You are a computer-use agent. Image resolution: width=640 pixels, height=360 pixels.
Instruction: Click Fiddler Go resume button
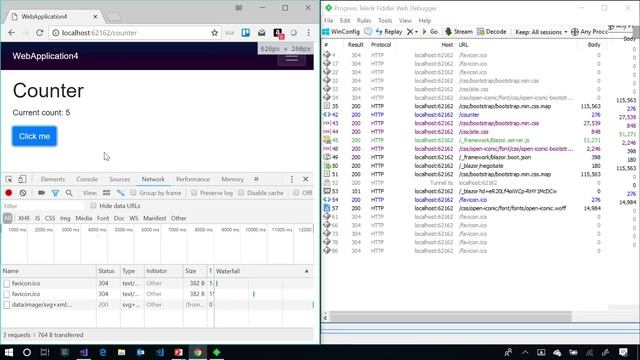point(430,31)
